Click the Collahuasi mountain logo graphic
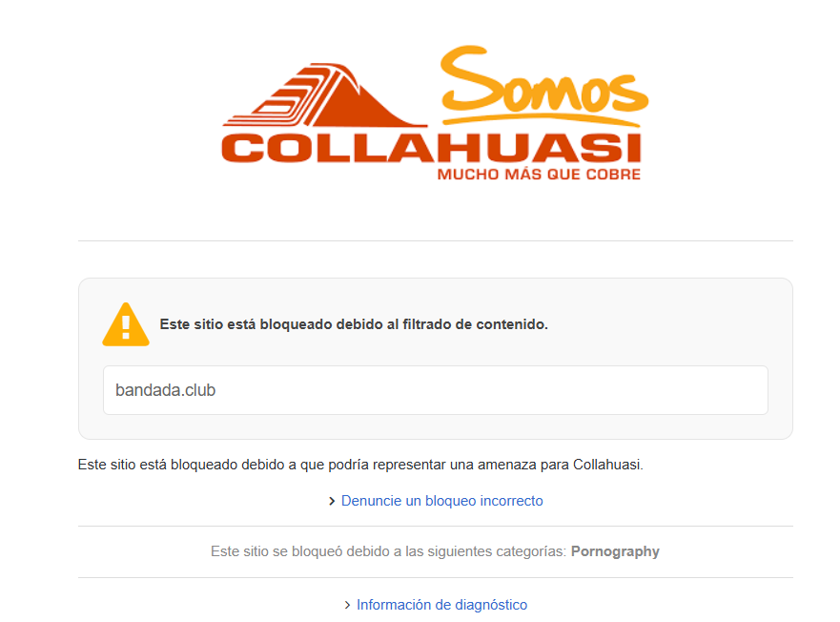Image resolution: width=840 pixels, height=622 pixels. click(325, 94)
